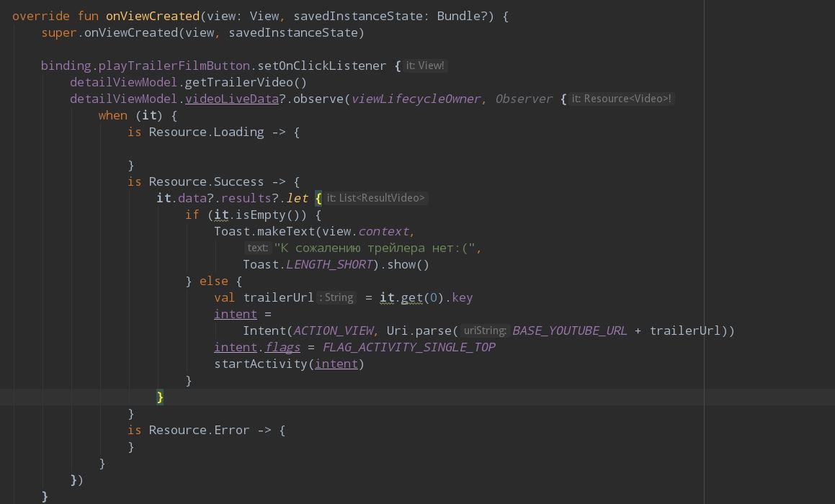The image size is (835, 504).
Task: Click getTrailerVideo() method call
Action: pyautogui.click(x=246, y=83)
